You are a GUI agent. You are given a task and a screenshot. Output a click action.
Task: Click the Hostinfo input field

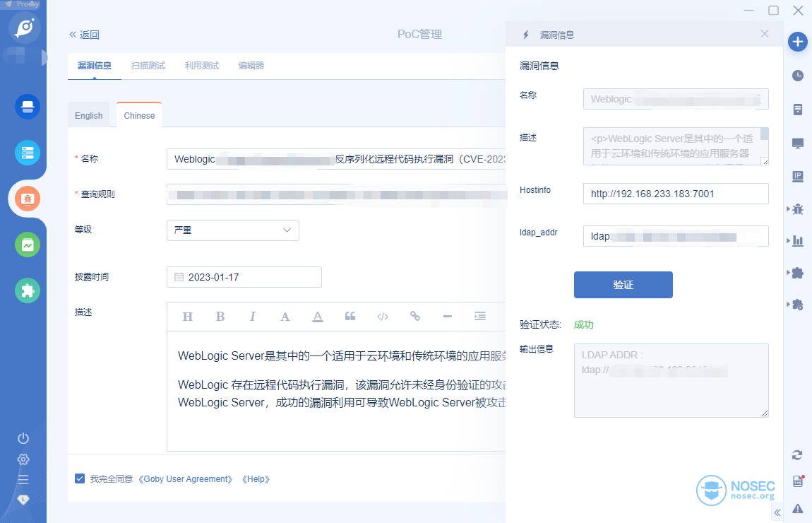coord(676,194)
